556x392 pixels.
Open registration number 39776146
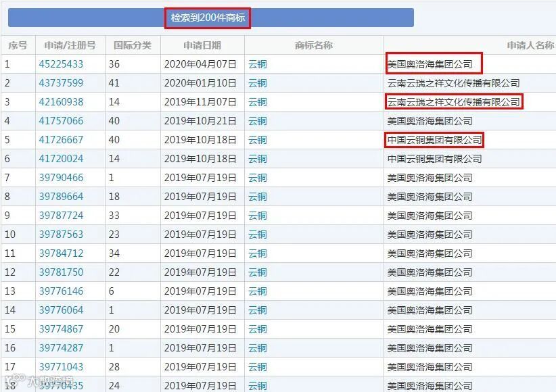pos(61,291)
